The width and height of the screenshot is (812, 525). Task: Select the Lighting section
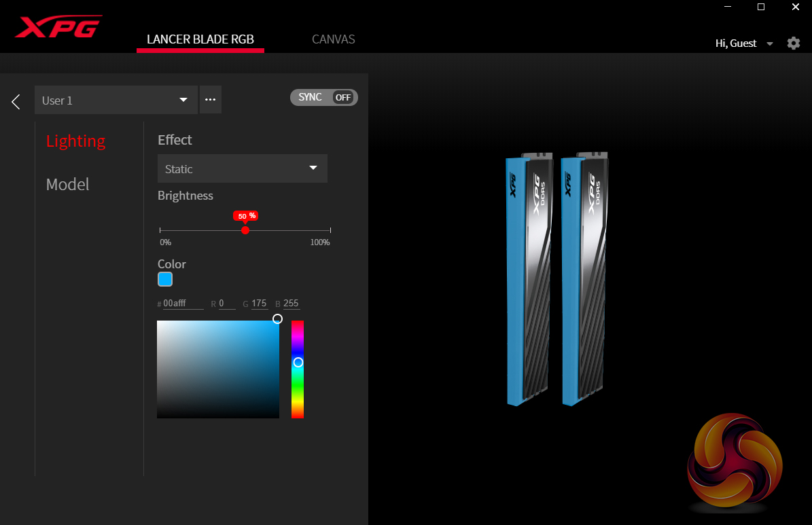pos(75,141)
